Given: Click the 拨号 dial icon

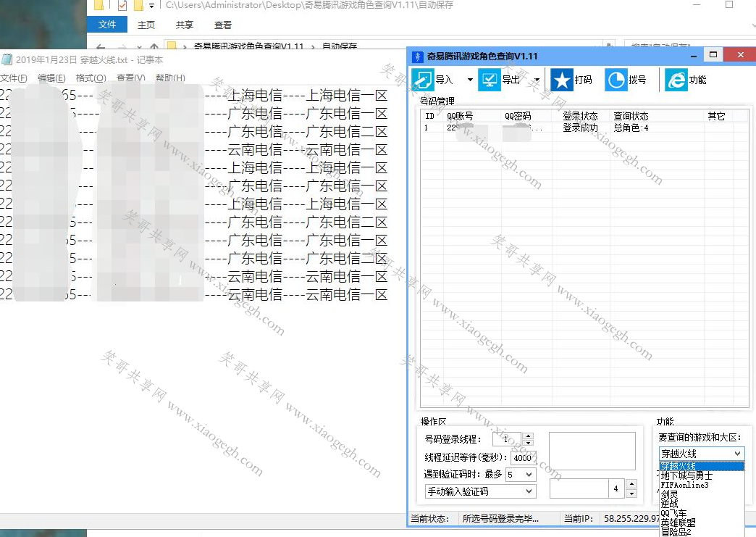Looking at the screenshot, I should pos(616,80).
